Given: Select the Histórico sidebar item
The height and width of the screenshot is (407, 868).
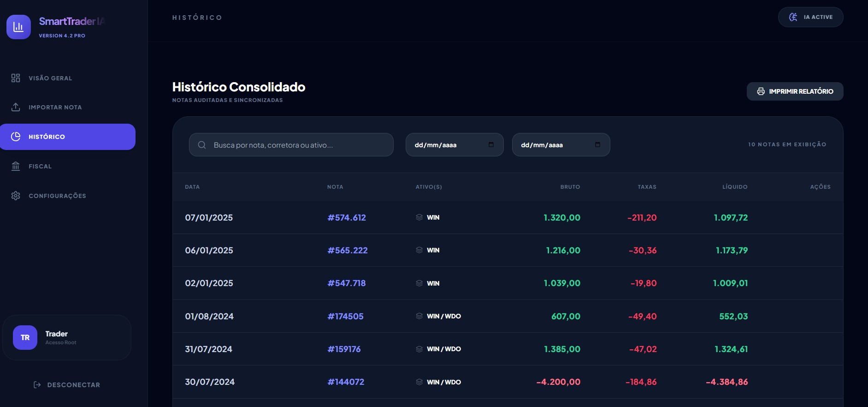Looking at the screenshot, I should click(x=67, y=137).
